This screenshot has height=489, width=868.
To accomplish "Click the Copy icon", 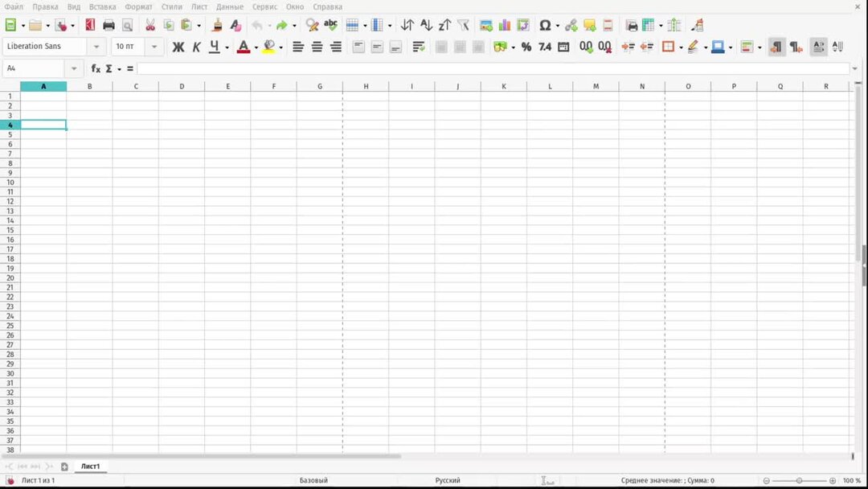I will tap(169, 25).
